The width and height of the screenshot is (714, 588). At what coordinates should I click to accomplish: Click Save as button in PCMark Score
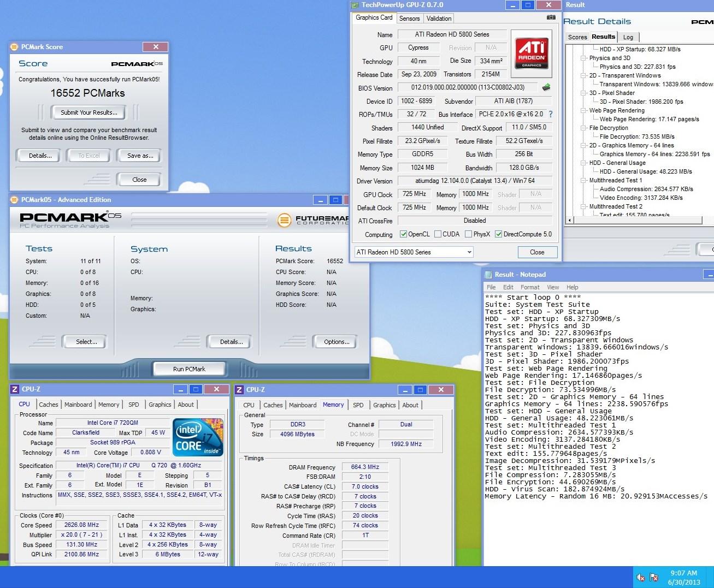pos(140,156)
